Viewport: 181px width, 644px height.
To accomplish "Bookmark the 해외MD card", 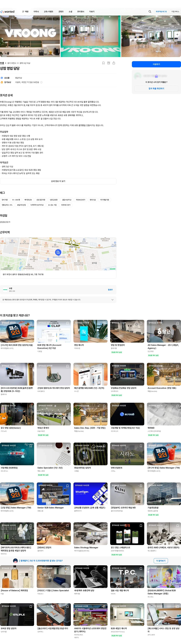I will click(x=178, y=406).
